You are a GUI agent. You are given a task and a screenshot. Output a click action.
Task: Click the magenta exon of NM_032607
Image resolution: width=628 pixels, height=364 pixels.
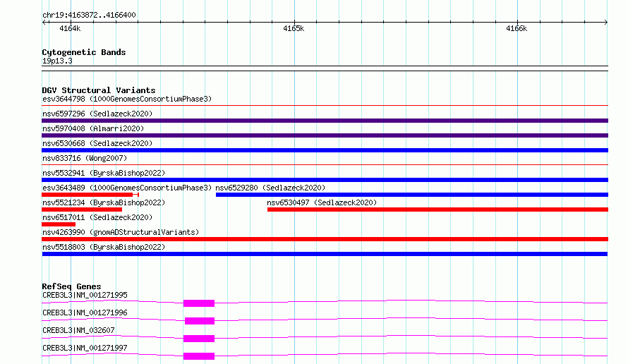tap(199, 339)
